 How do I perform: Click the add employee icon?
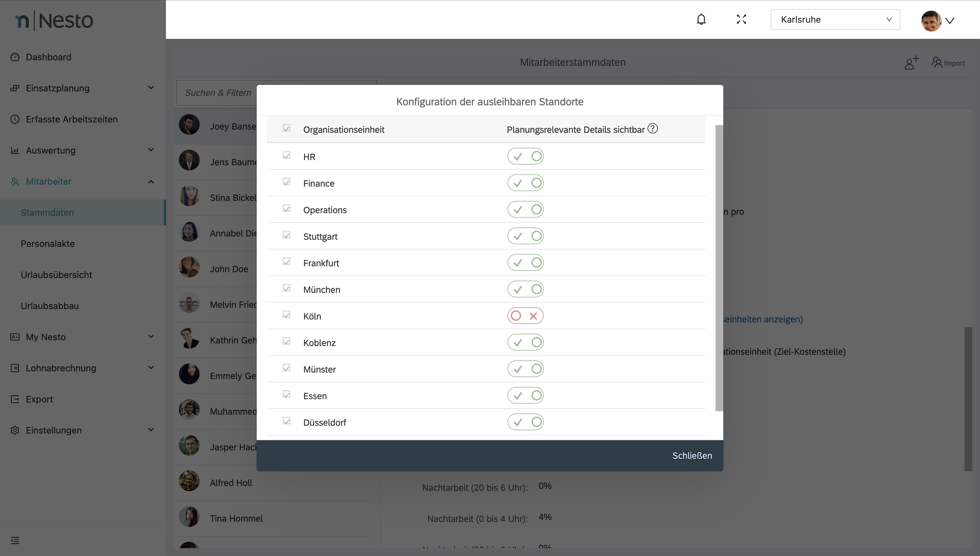911,63
